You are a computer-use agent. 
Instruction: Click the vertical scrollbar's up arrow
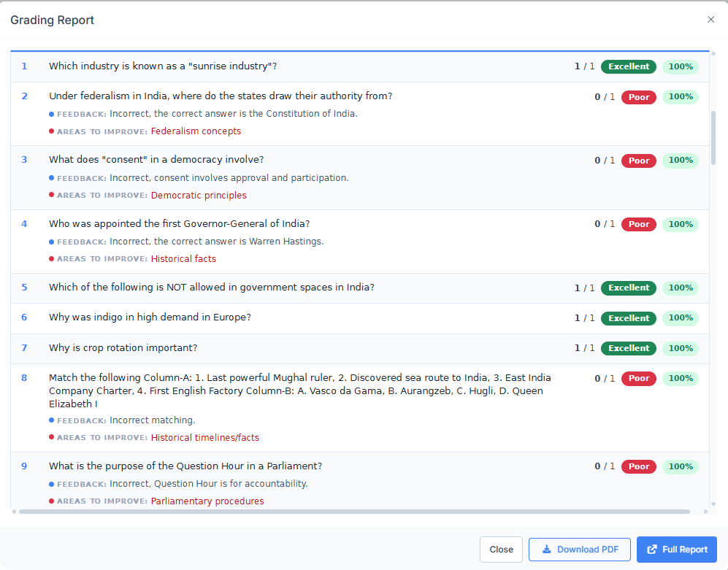point(713,53)
